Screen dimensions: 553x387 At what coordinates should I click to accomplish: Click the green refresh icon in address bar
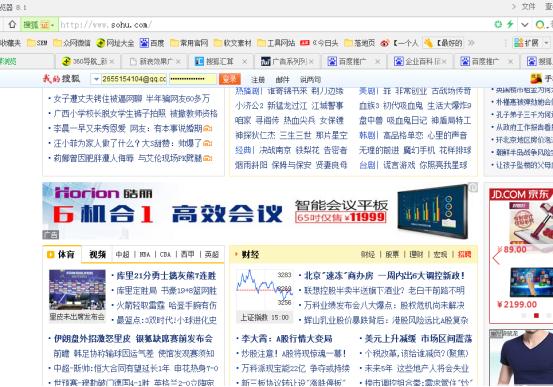(x=498, y=24)
